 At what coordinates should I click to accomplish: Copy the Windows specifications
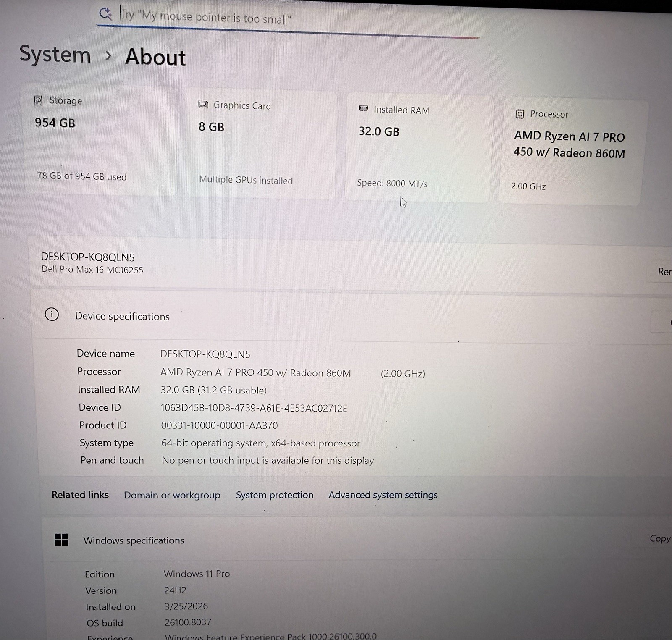[660, 538]
